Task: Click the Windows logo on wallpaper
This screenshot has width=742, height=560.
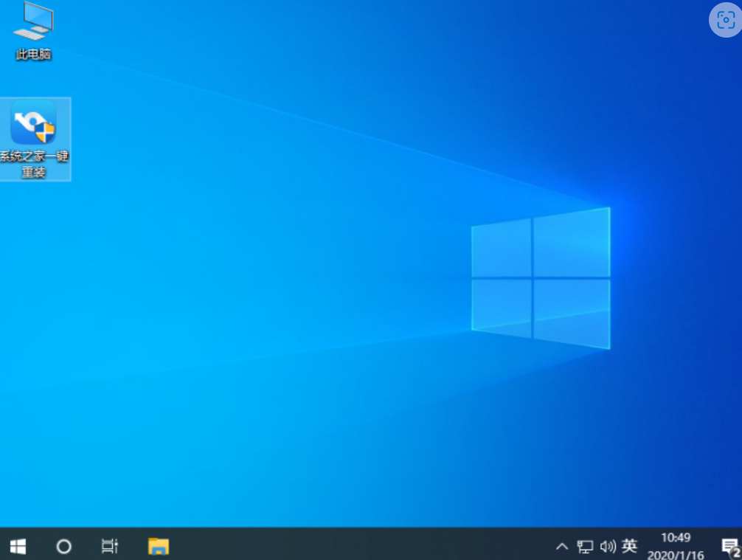Action: click(541, 278)
